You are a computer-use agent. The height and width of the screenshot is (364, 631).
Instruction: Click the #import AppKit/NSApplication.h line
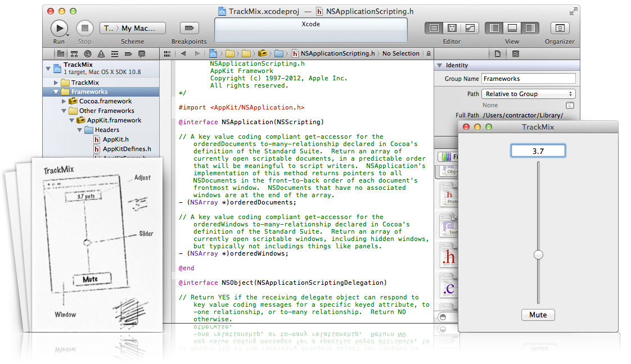point(241,108)
